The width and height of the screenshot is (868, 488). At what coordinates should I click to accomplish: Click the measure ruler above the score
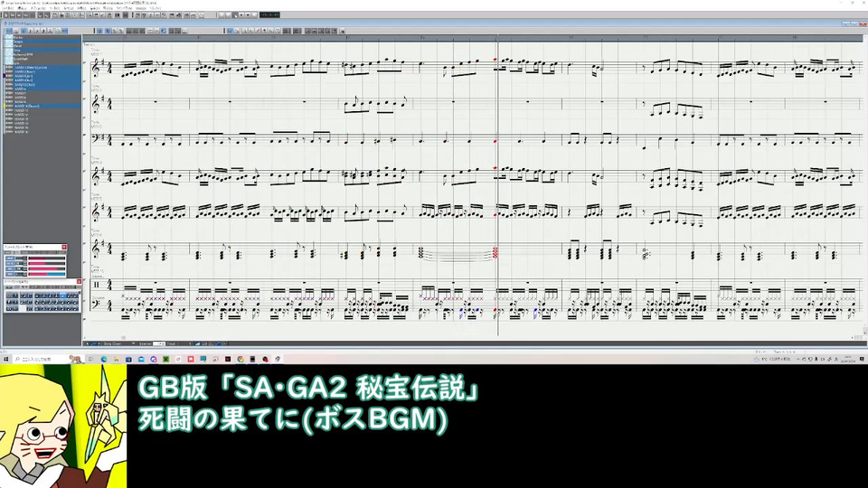(473, 38)
